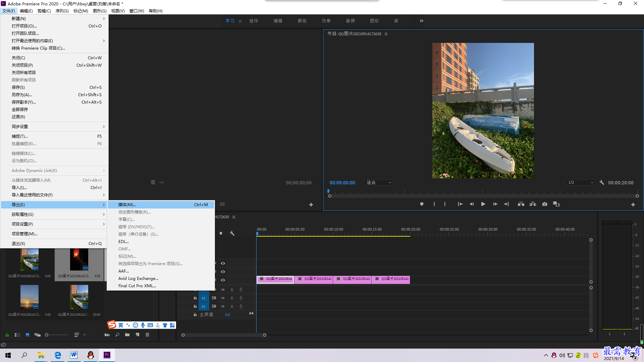Toggle lock on master track 主声道
The image size is (644, 362).
195,315
